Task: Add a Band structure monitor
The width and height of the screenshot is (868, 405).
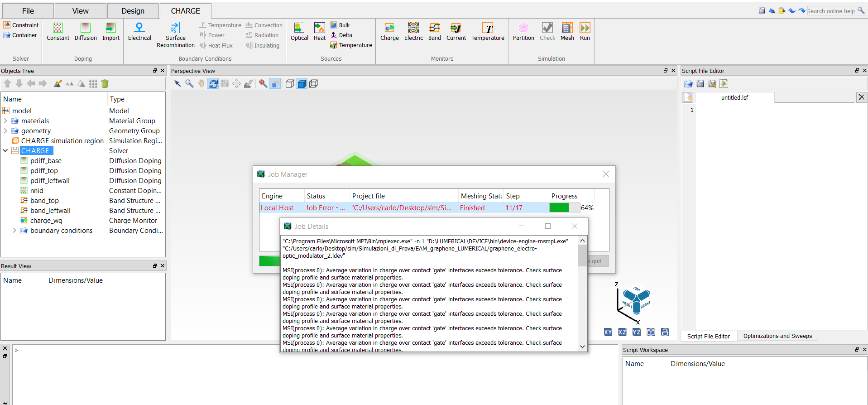Action: 435,32
